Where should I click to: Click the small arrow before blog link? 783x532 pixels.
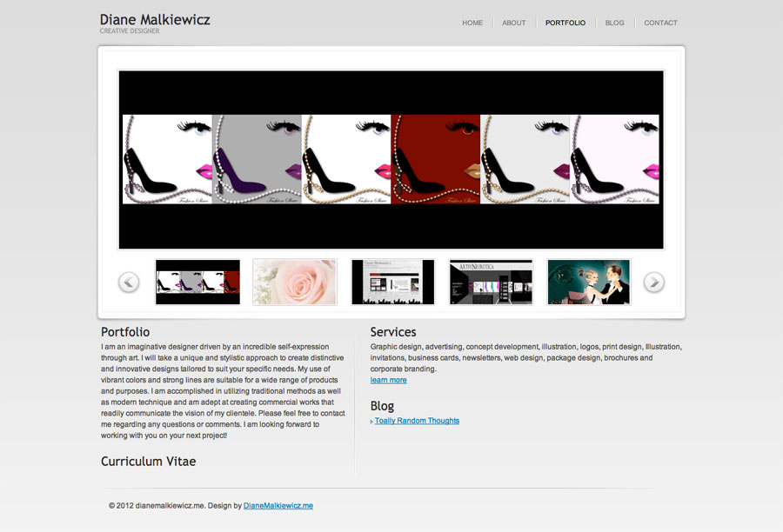371,422
